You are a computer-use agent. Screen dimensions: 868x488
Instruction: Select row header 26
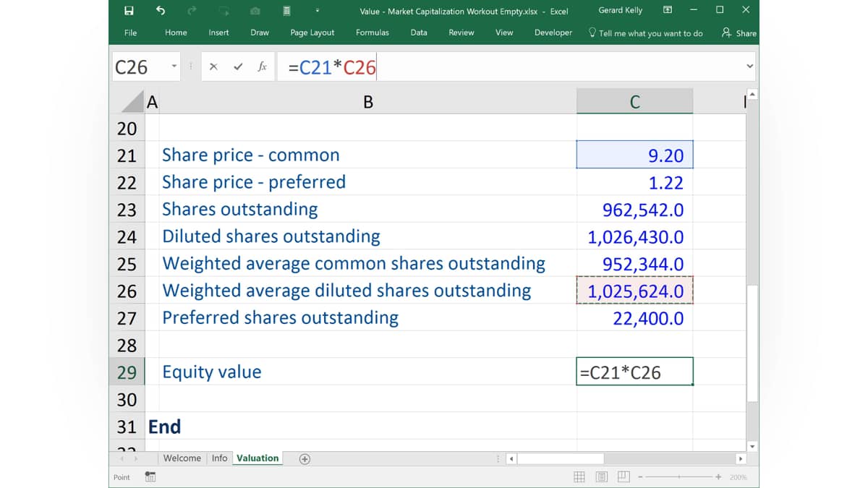(127, 291)
